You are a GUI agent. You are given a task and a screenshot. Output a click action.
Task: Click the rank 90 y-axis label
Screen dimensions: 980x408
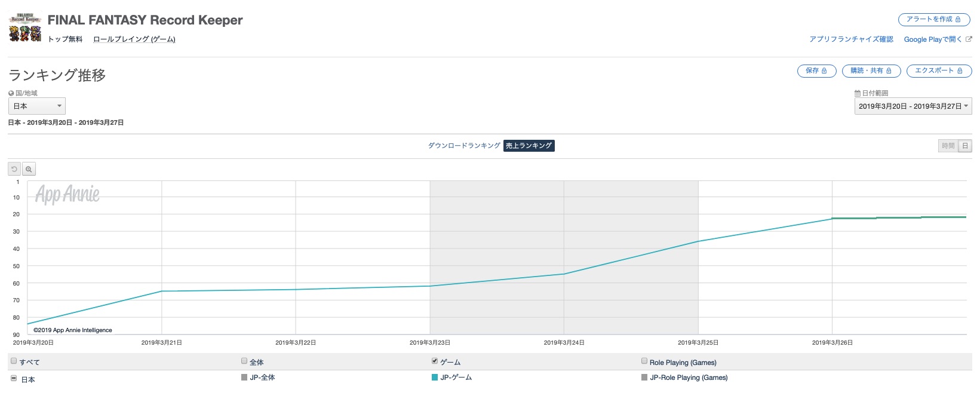(x=16, y=335)
